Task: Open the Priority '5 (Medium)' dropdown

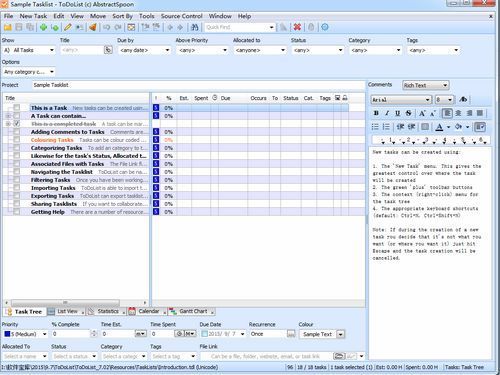Action: [x=44, y=334]
